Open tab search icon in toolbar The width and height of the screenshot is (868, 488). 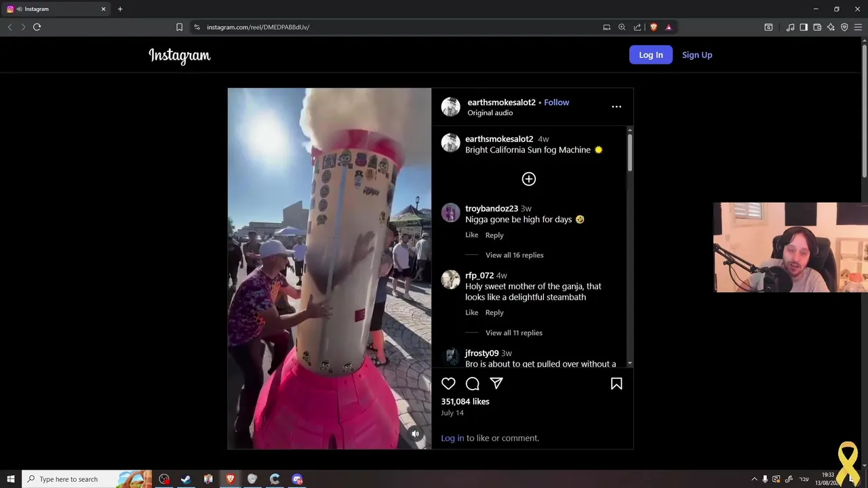point(768,27)
